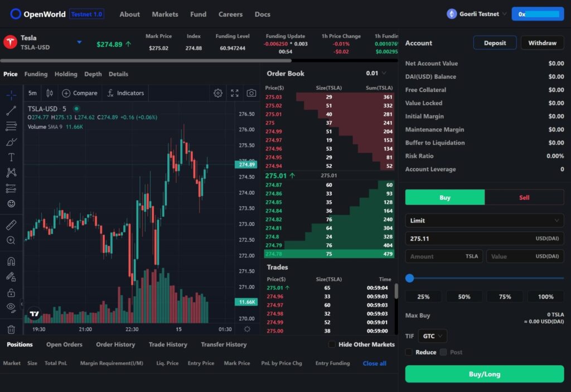Toggle stay in drawing mode

pyautogui.click(x=11, y=277)
